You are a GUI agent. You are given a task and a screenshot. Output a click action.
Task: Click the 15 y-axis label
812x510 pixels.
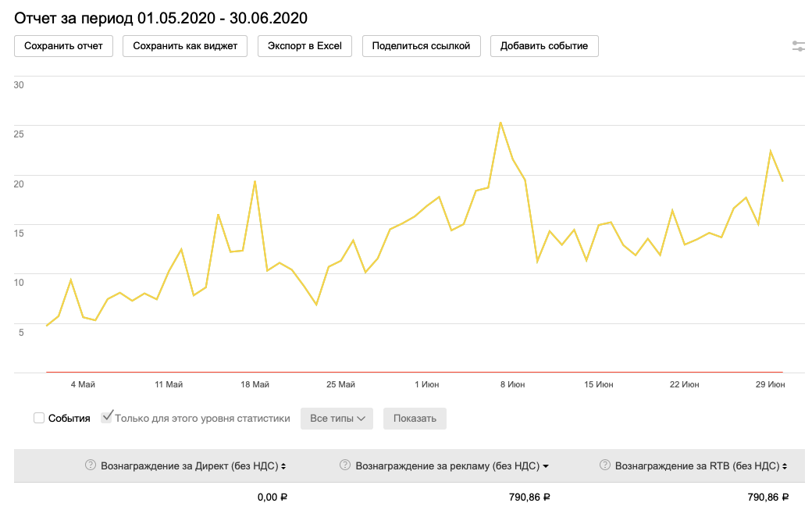tap(19, 233)
